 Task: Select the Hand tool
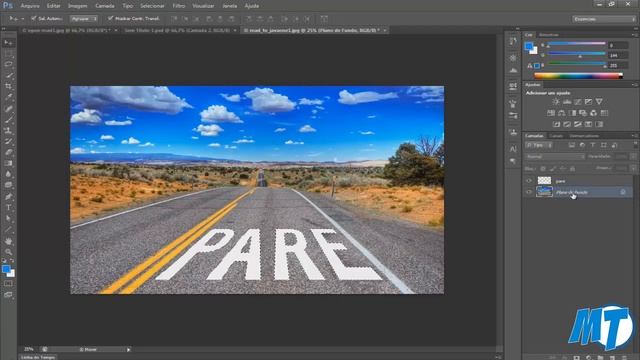click(x=8, y=241)
